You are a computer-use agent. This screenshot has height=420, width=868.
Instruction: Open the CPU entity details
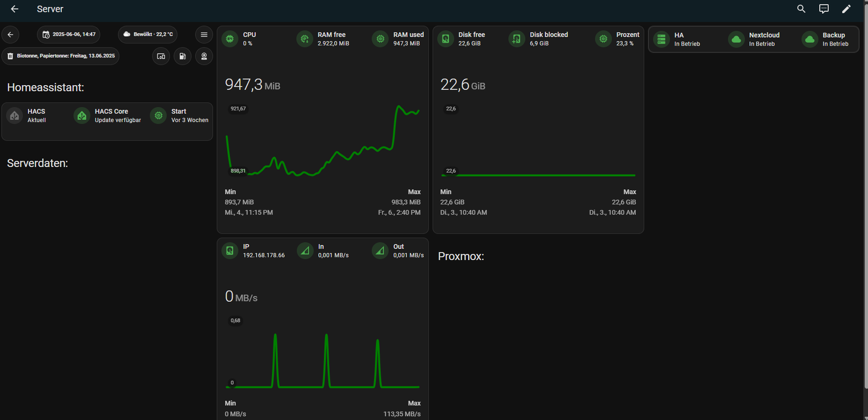pos(240,39)
